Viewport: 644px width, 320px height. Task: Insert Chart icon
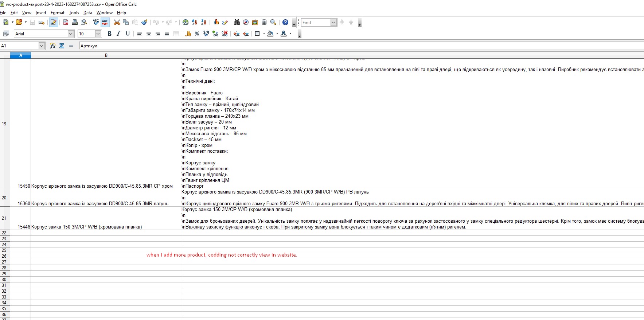pos(216,22)
